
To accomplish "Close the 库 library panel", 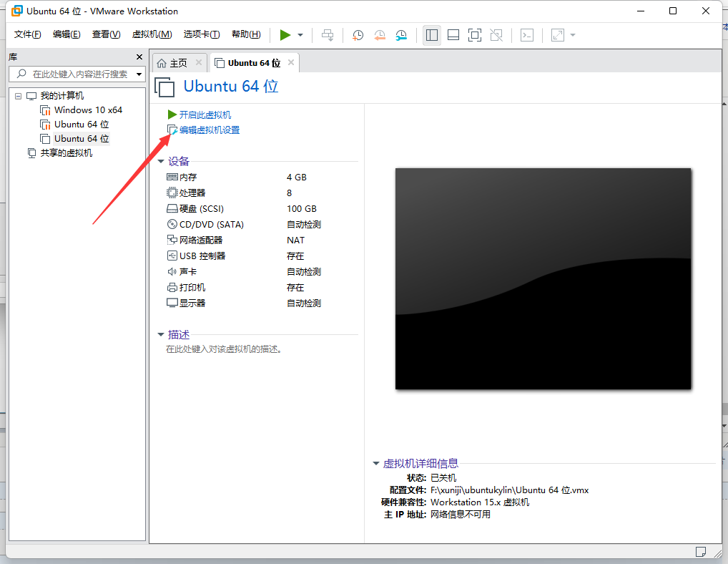I will pyautogui.click(x=139, y=57).
